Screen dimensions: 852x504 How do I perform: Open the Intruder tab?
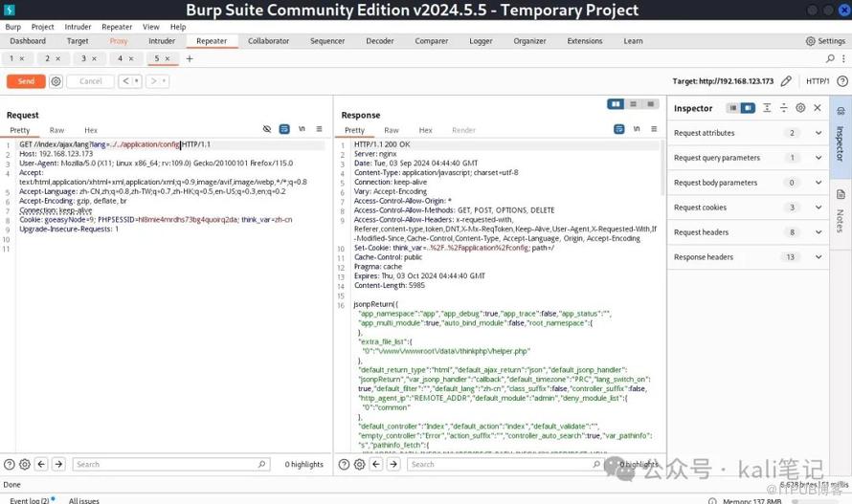pos(162,41)
